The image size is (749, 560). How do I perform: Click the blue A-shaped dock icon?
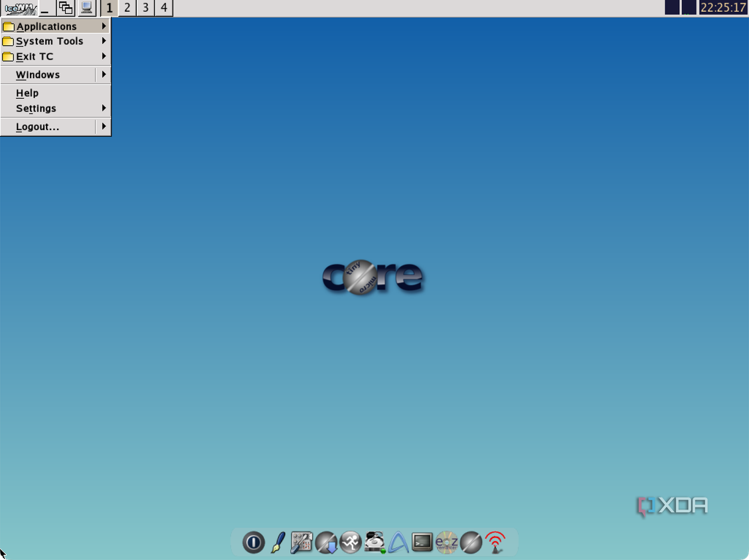(398, 542)
